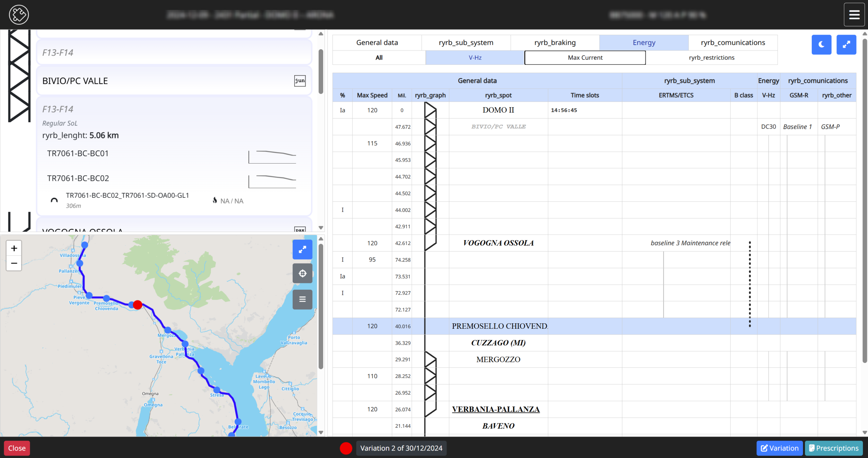This screenshot has height=458, width=868.
Task: Click the app logo icon
Action: [x=19, y=15]
